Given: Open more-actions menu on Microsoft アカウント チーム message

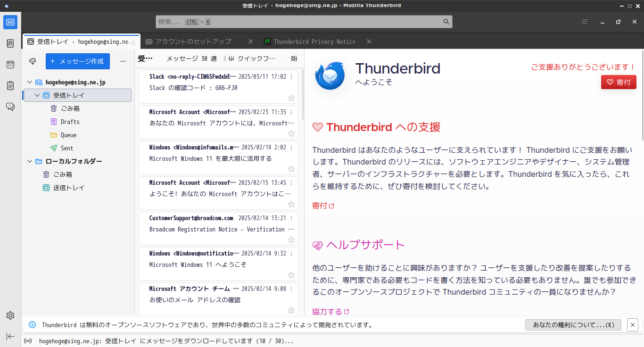Looking at the screenshot, I should 291,289.
